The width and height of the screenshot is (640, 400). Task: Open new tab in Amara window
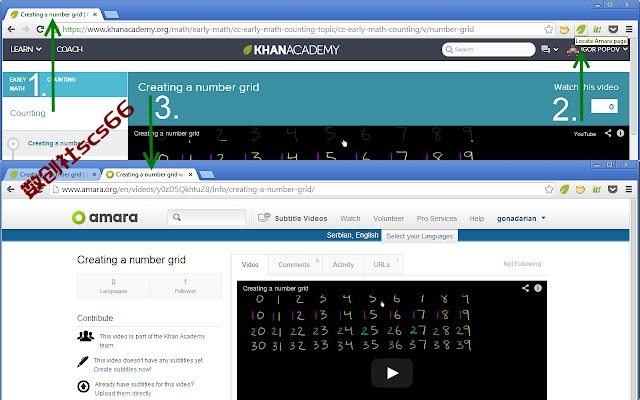[x=207, y=175]
